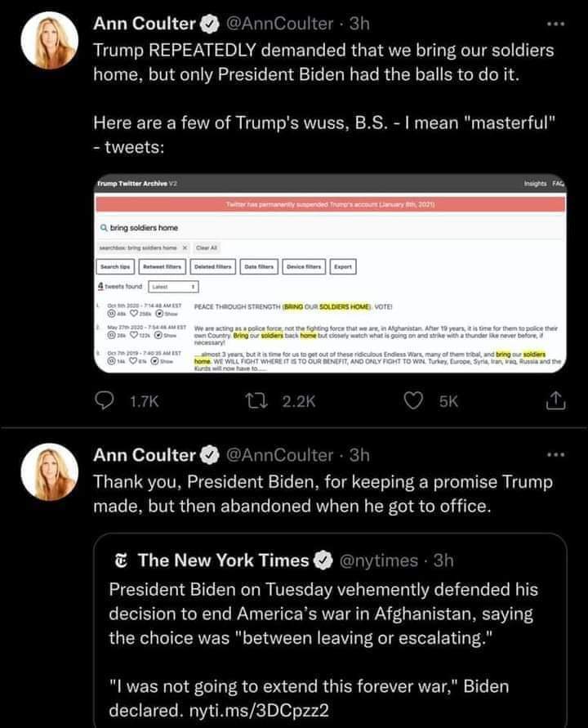Open the Insights menu item
This screenshot has height=728, width=588.
[537, 185]
